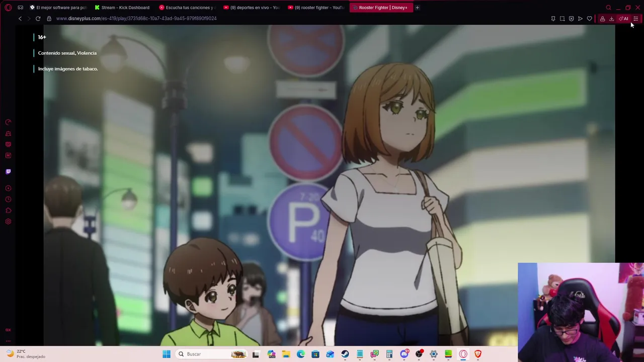
Task: Switch to Stream - Kick Dashboard tab
Action: coord(123,8)
